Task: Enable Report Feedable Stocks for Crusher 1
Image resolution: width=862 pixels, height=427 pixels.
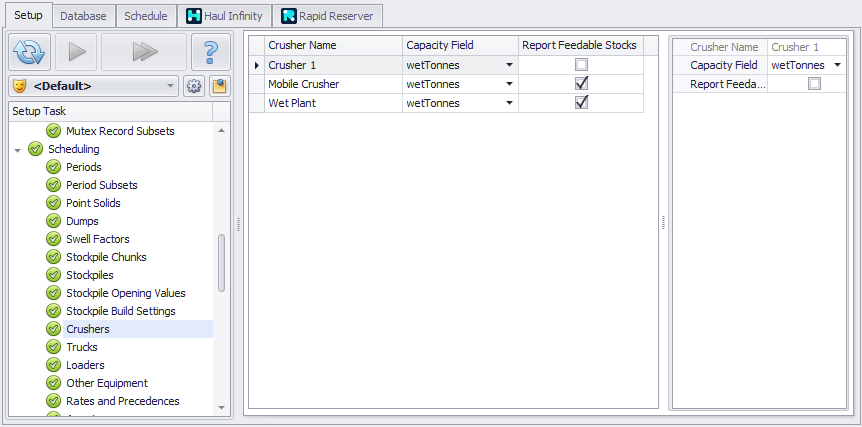Action: pyautogui.click(x=581, y=65)
